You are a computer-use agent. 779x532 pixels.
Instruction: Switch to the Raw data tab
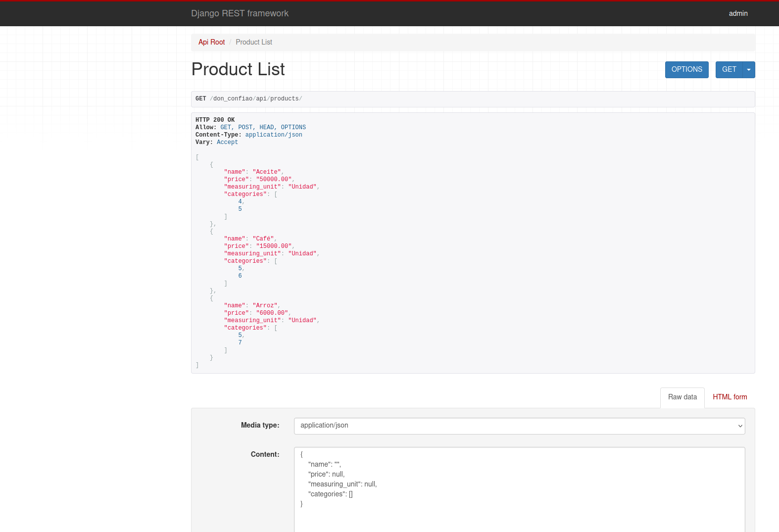[682, 397]
